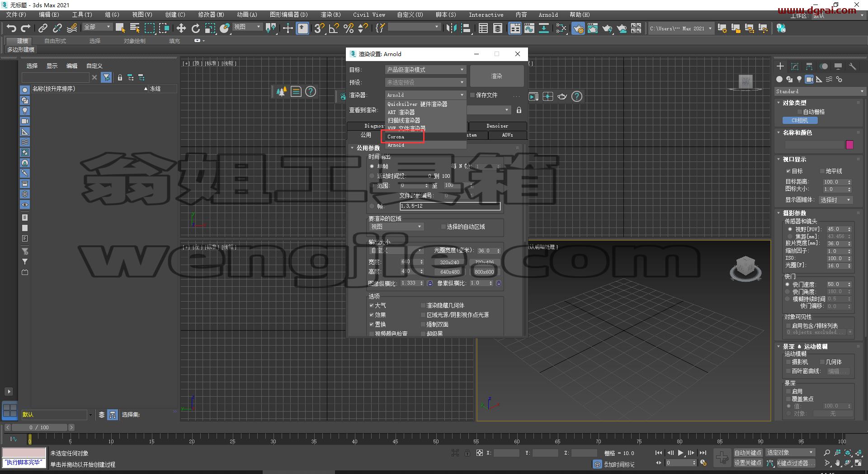
Task: Click the time slider 0 / 100 handle
Action: pos(39,427)
